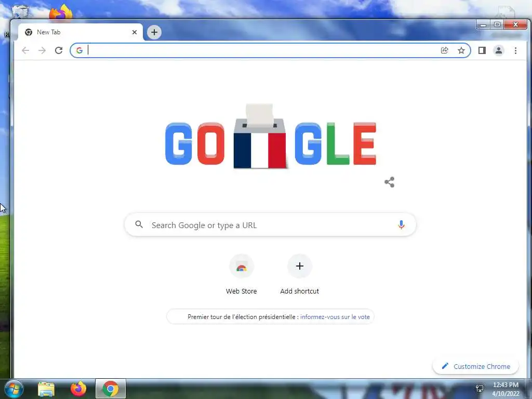The width and height of the screenshot is (532, 399).
Task: Open the informez-vous sur le vote link
Action: click(335, 317)
